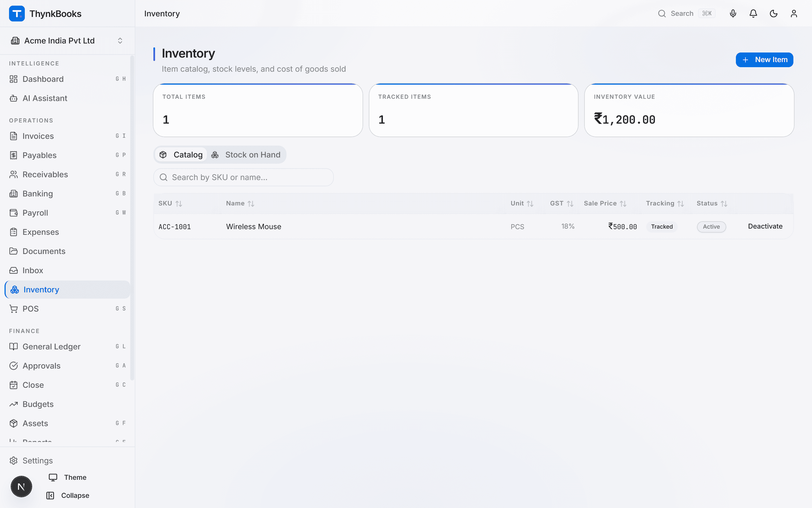Open the Invoices document icon
Screen dimensions: 812x508
coord(14,136)
